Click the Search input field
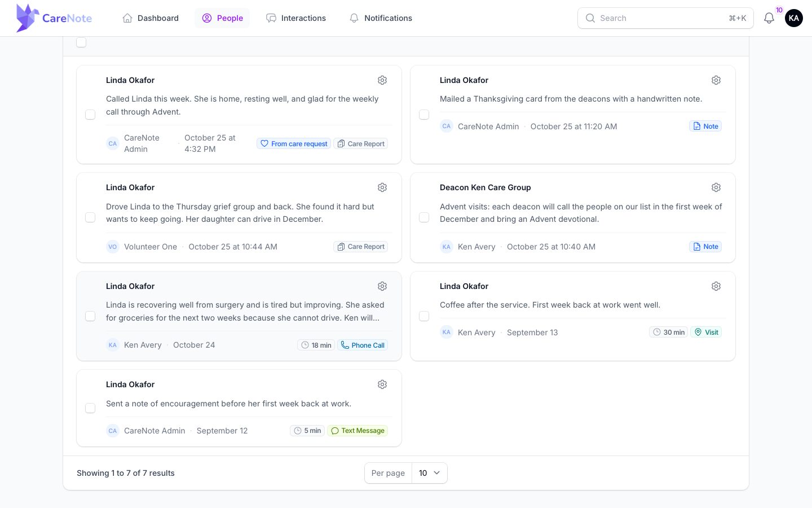812x508 pixels. click(665, 18)
